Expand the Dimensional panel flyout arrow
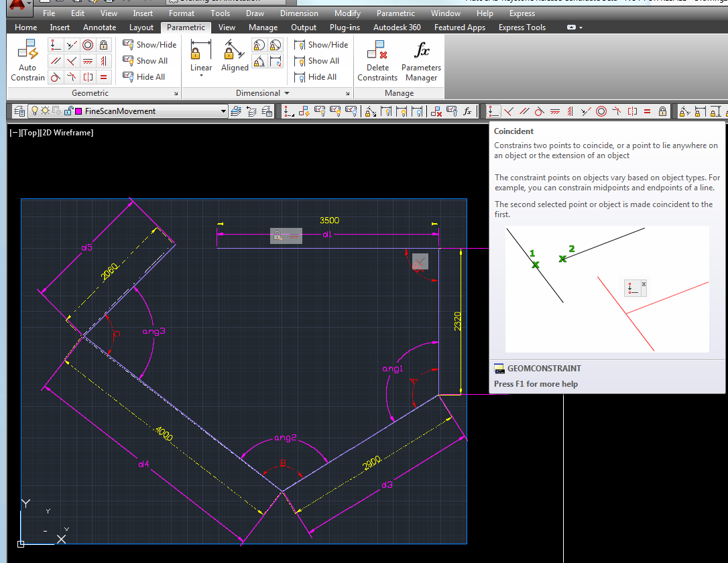728x563 pixels. [288, 92]
